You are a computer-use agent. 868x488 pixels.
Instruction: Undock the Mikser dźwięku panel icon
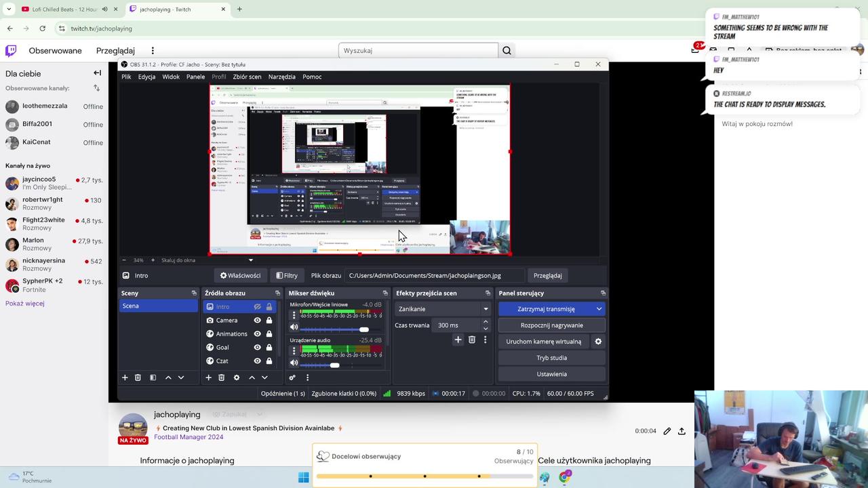coord(384,293)
